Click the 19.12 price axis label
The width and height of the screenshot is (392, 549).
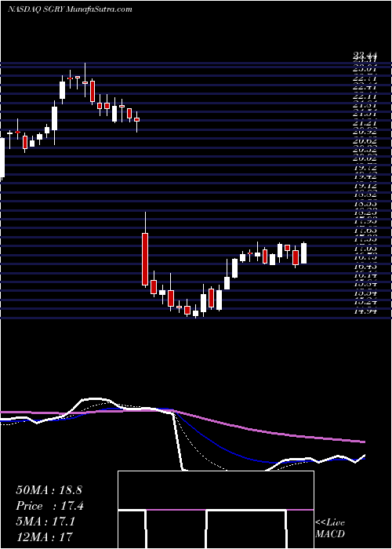365,186
